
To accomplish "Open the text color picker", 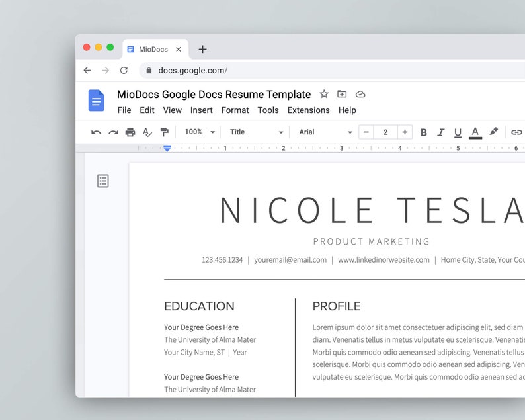I will tap(475, 132).
